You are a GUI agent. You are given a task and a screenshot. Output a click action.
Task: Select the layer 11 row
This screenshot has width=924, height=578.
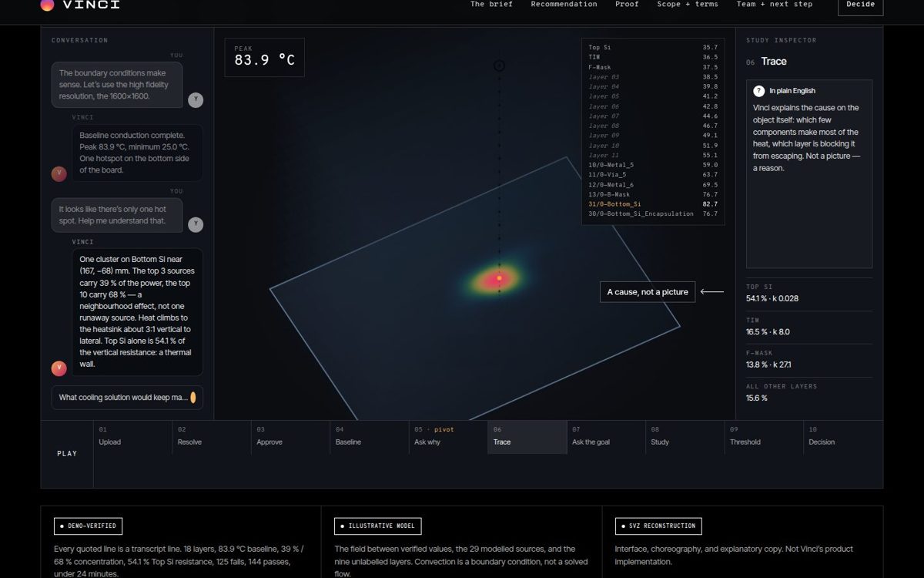[653, 156]
